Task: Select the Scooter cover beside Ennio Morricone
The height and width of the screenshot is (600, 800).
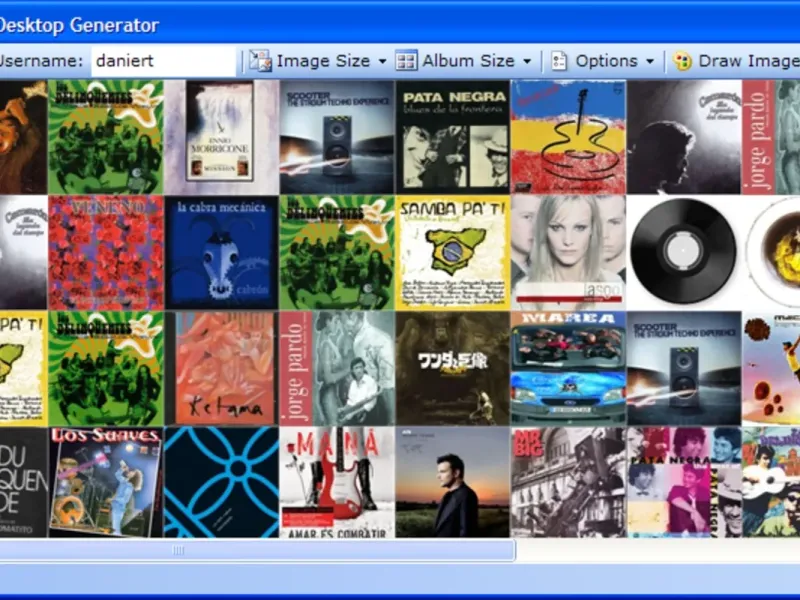Action: coord(337,137)
